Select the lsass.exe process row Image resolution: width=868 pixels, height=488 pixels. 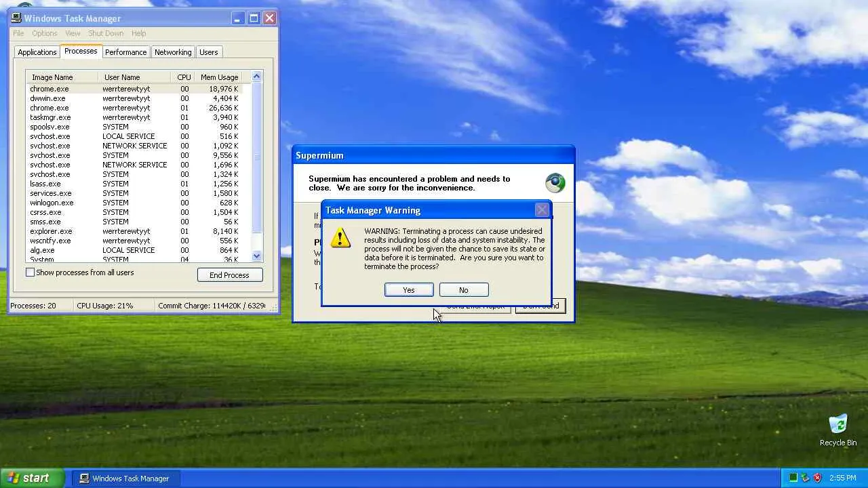point(134,184)
